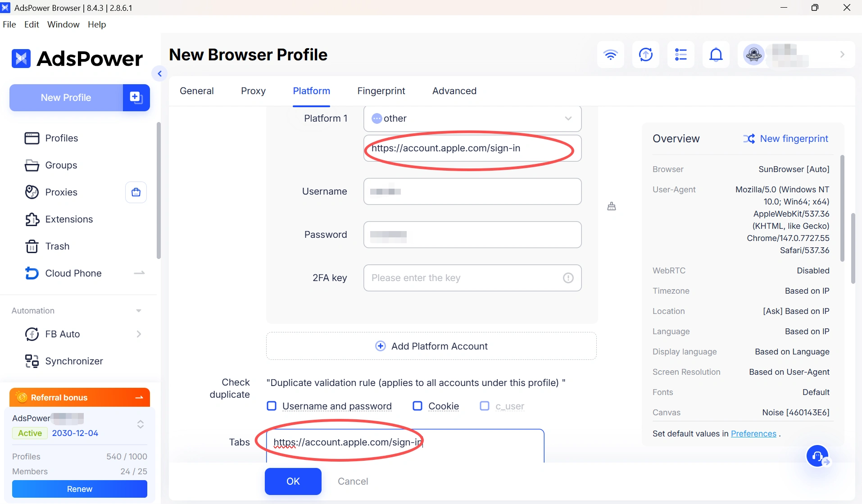Screen dimensions: 862x504
Task: Collapse the sidebar with the chevron
Action: [160, 73]
